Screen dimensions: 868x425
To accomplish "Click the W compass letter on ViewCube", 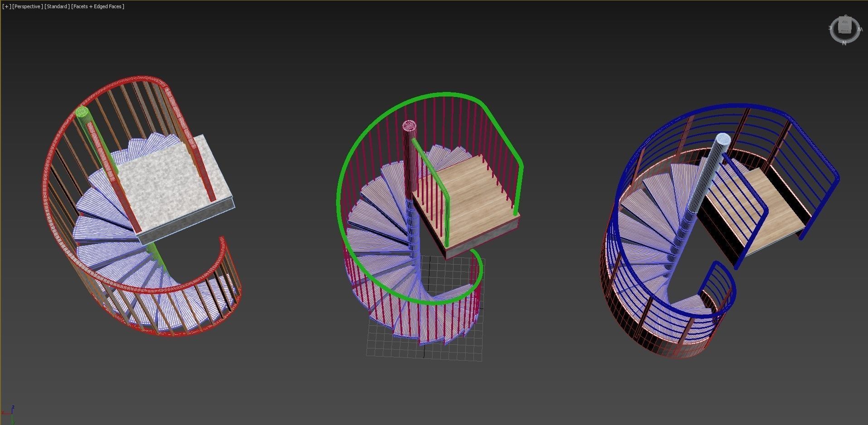I will (860, 29).
